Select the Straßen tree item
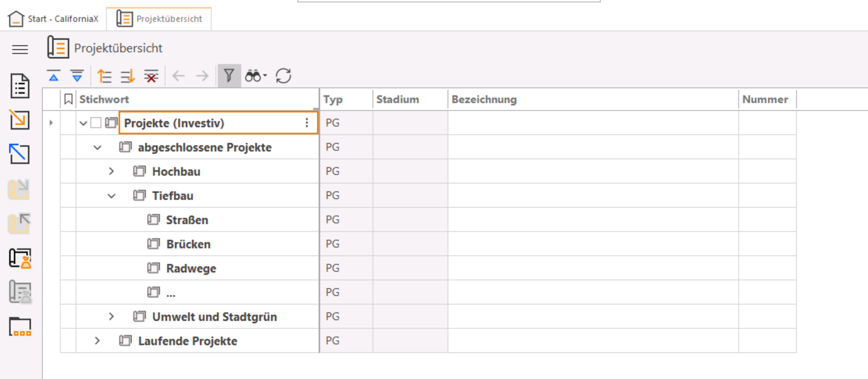868x379 pixels. 187,220
